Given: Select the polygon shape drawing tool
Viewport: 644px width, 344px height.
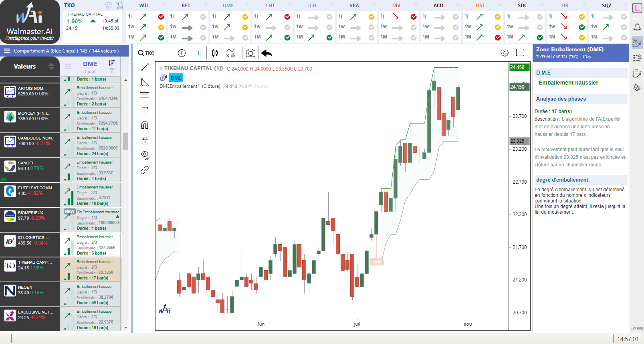Looking at the screenshot, I should (145, 82).
